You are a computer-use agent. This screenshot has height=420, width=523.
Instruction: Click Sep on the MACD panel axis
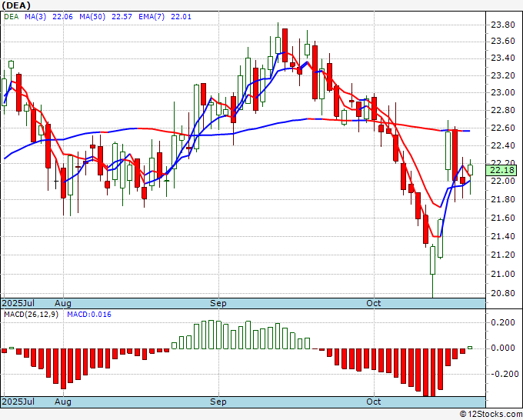pyautogui.click(x=218, y=402)
